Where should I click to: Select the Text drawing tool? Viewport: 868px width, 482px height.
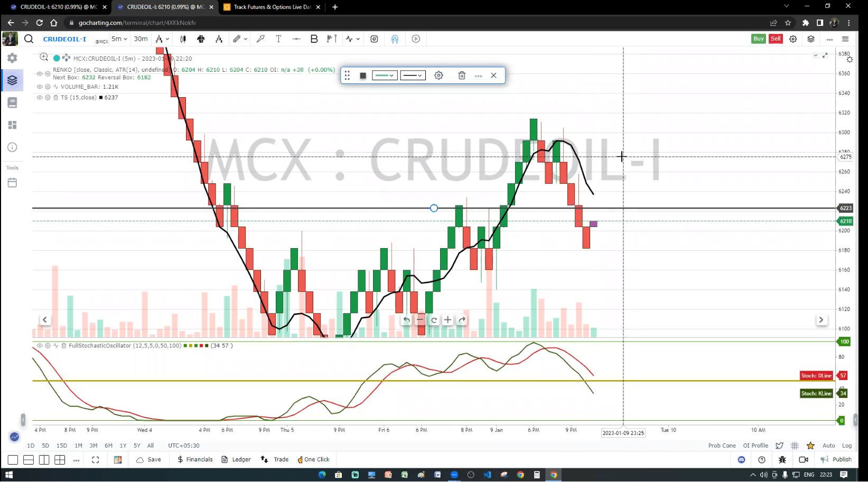click(278, 39)
